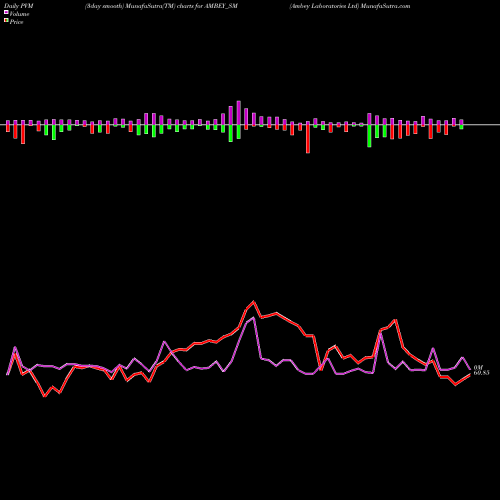Screen dimensions: 500x500
Task: Click the tallest magenta volume bar
Action: [239, 113]
